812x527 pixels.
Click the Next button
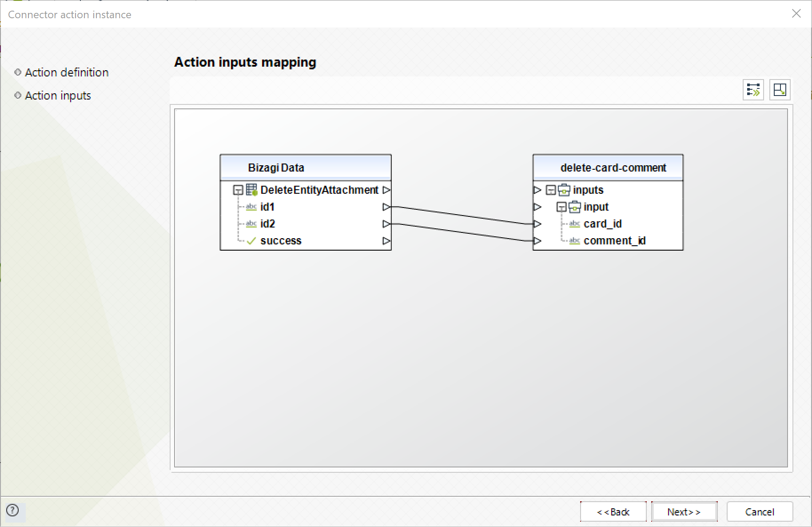(684, 511)
